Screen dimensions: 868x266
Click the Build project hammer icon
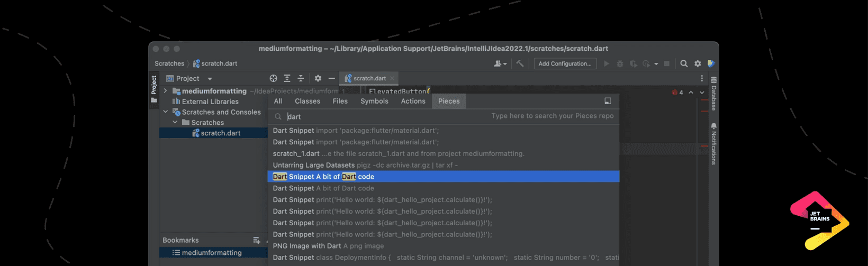point(520,63)
